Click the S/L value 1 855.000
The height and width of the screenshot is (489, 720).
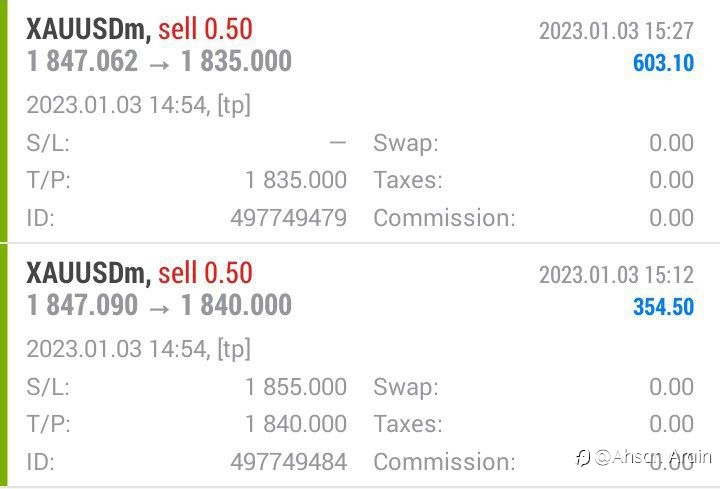pyautogui.click(x=296, y=387)
